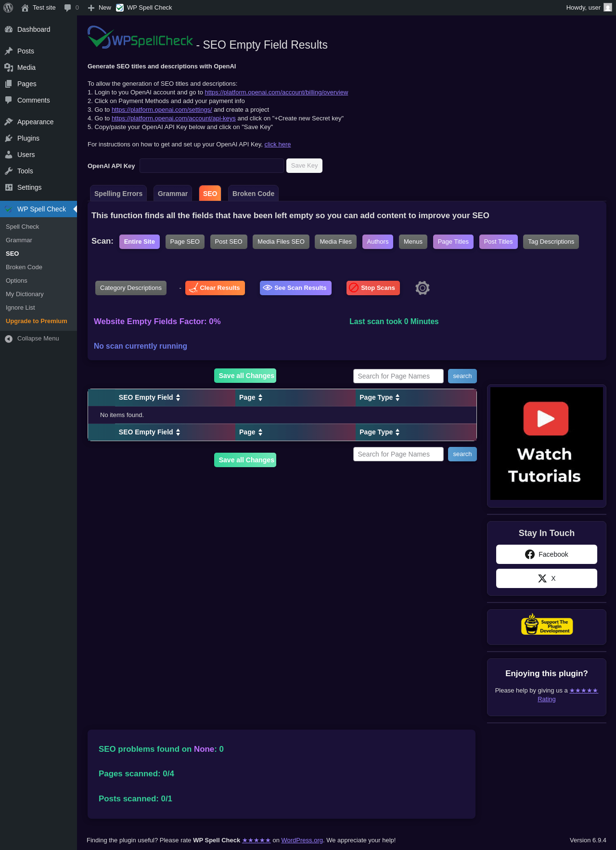616x850 pixels.
Task: Click the Tools wrench icon
Action: click(9, 171)
